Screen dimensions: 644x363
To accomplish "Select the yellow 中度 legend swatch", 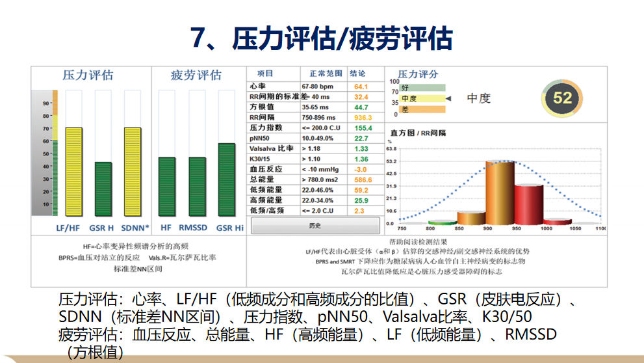I will pos(422,98).
